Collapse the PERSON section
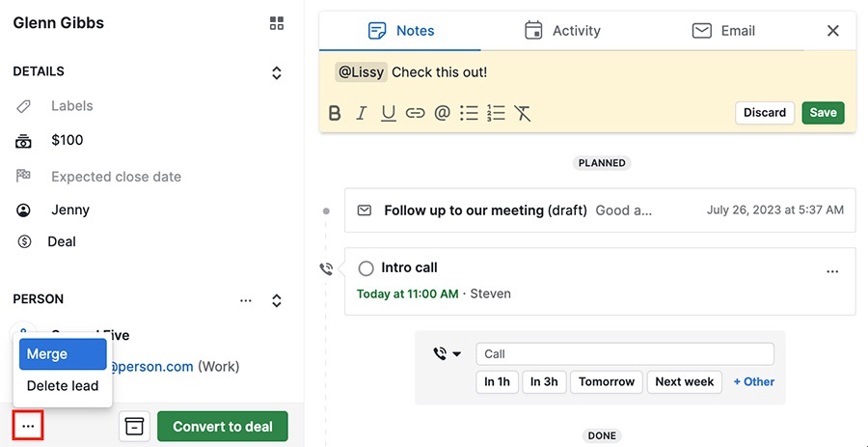The image size is (868, 447). 277,301
